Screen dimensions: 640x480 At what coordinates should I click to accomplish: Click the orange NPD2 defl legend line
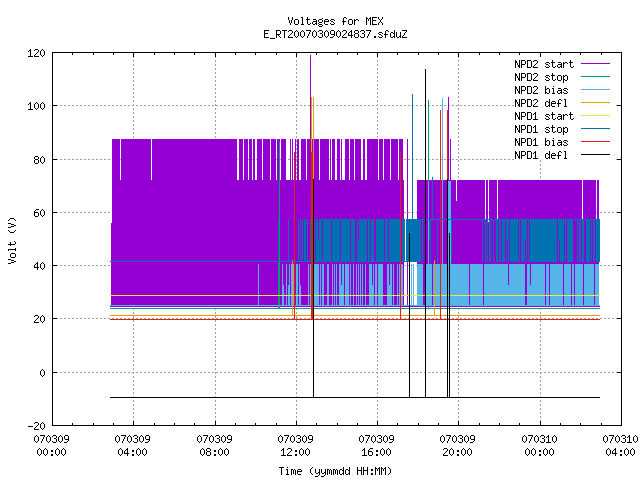point(595,103)
